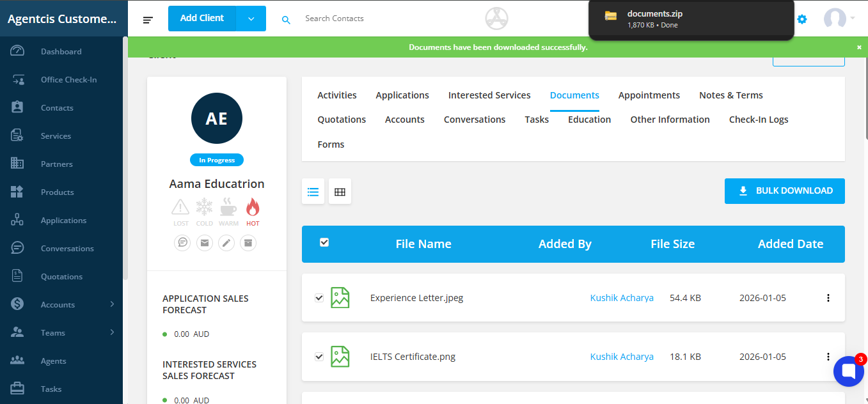Open the settings gear icon
Screen dimensions: 868x404
tap(801, 19)
